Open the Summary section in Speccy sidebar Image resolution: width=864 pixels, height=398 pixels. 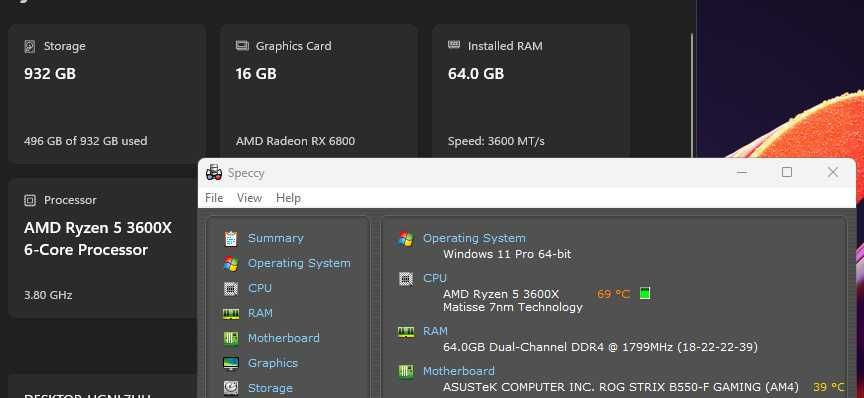click(x=276, y=238)
